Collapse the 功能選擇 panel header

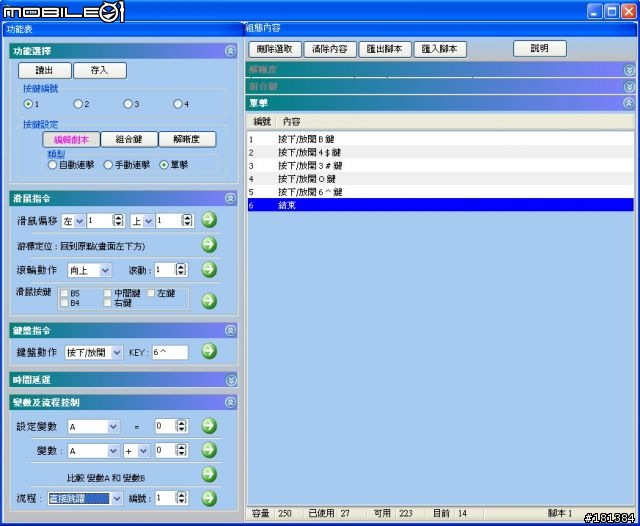point(230,51)
